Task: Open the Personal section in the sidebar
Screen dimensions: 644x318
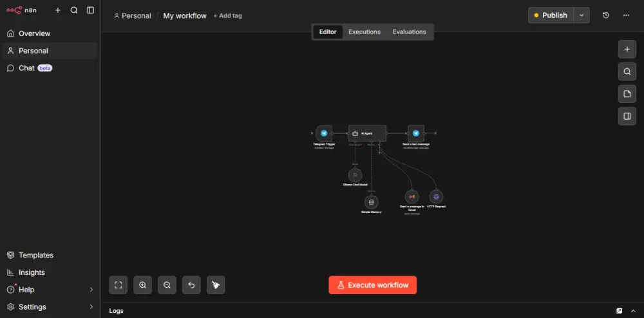Action: coord(50,50)
